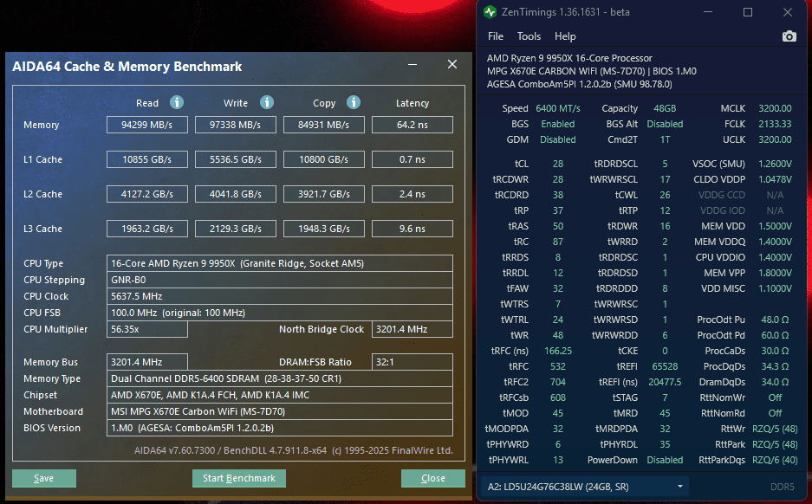Screen dimensions: 812x504
Task: Select L2 Cache Latency value 2.4 ns
Action: [412, 194]
